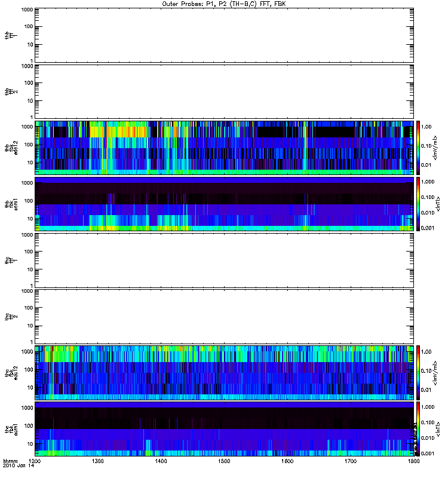Screen dimensions: 448x478
Task: Select the color bar beside the thb fbk edc12 panel
Action: pyautogui.click(x=418, y=148)
